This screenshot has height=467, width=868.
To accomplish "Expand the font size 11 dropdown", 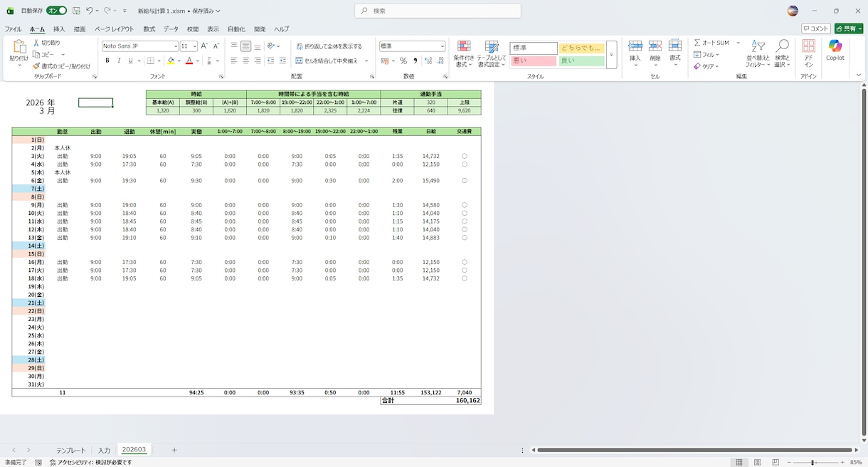I will tap(194, 46).
